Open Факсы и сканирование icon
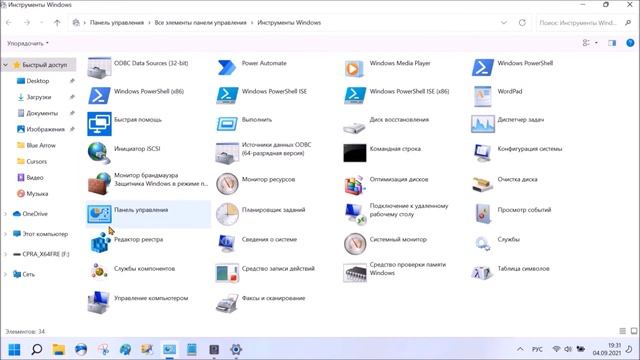This screenshot has width=640, height=360. pos(227,303)
